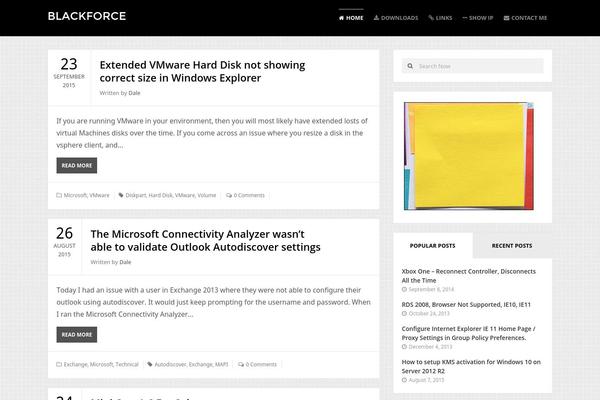
Task: Click the search magnifier icon
Action: click(x=409, y=66)
